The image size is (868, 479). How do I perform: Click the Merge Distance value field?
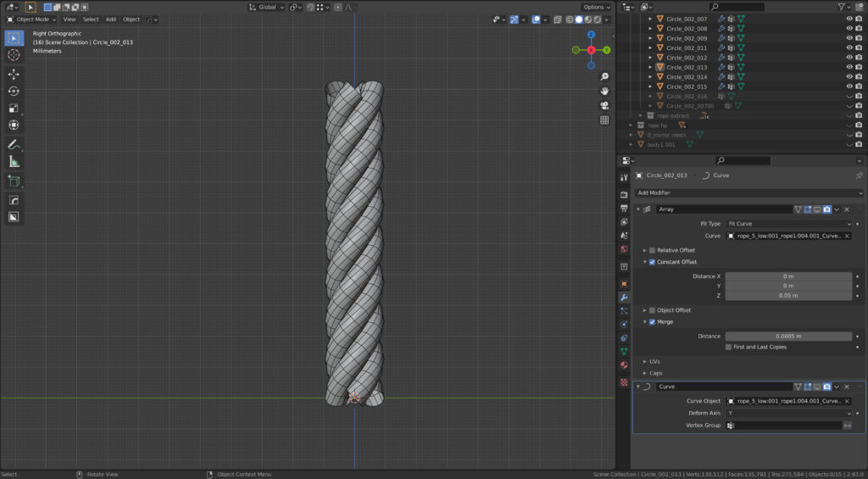(787, 337)
